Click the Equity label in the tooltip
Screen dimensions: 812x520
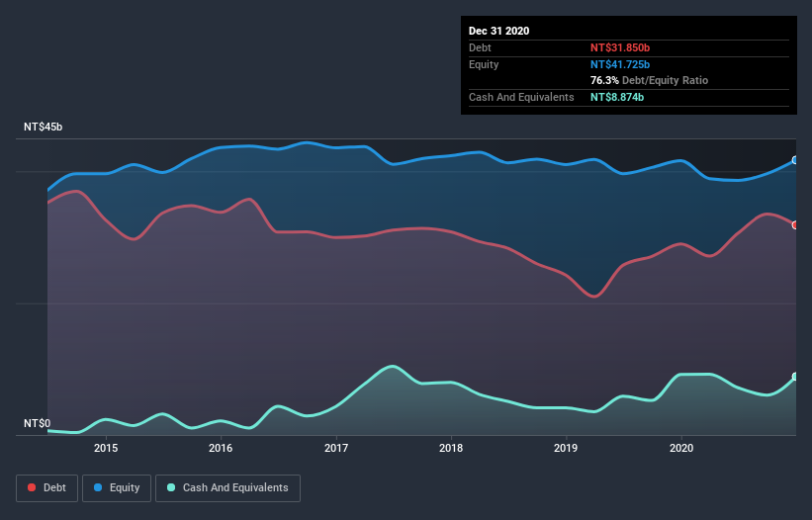pyautogui.click(x=484, y=64)
